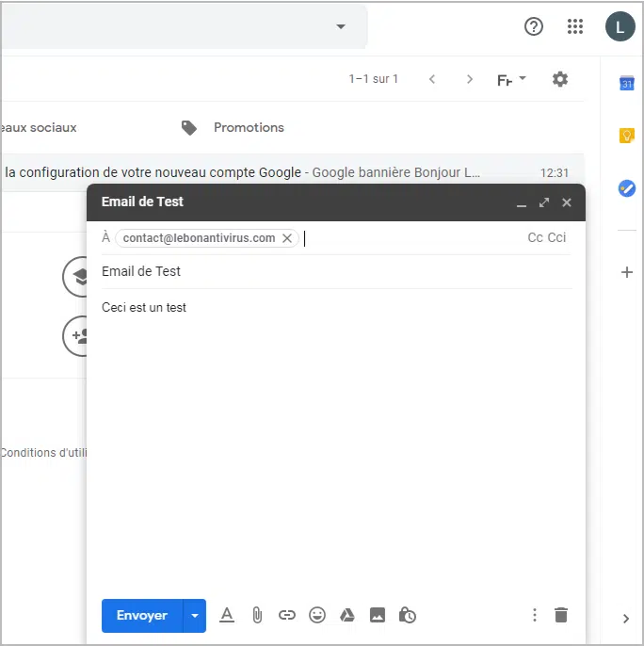
Task: Go to older messages arrow
Action: pyautogui.click(x=469, y=79)
